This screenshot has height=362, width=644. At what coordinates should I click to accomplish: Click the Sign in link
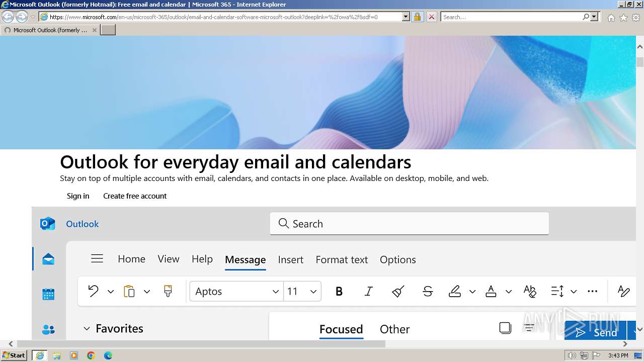78,196
